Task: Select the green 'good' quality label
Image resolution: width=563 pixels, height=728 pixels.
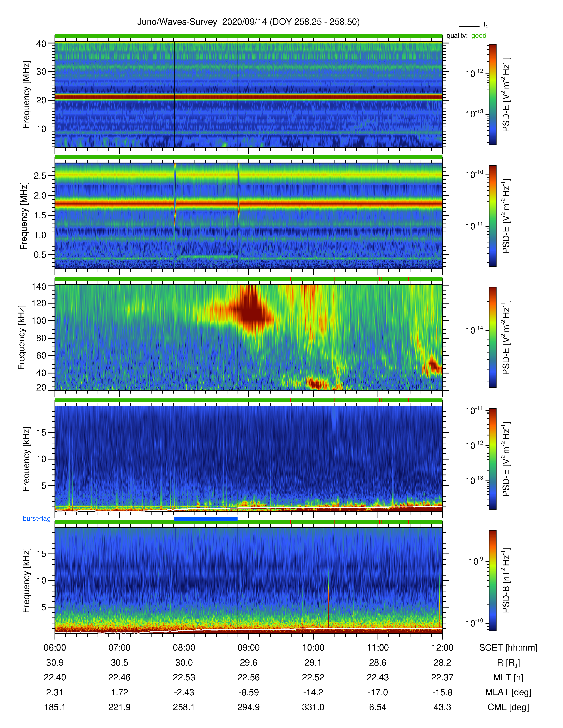Action: (479, 36)
